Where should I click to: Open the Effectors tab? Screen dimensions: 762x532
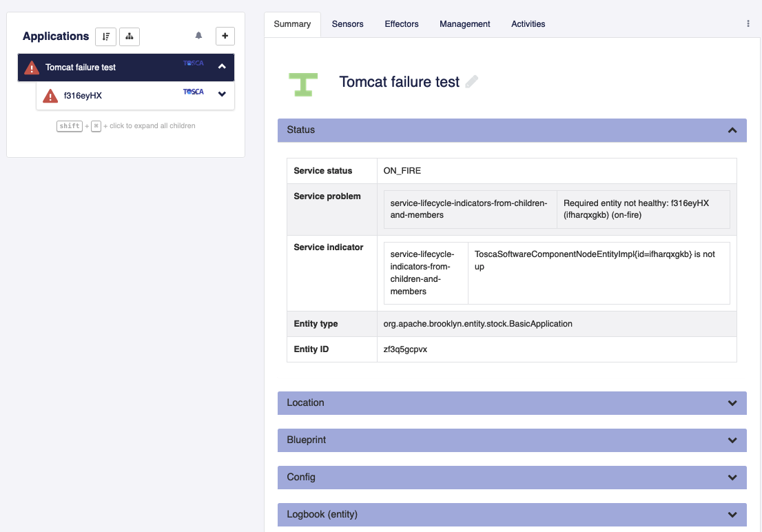pyautogui.click(x=402, y=24)
